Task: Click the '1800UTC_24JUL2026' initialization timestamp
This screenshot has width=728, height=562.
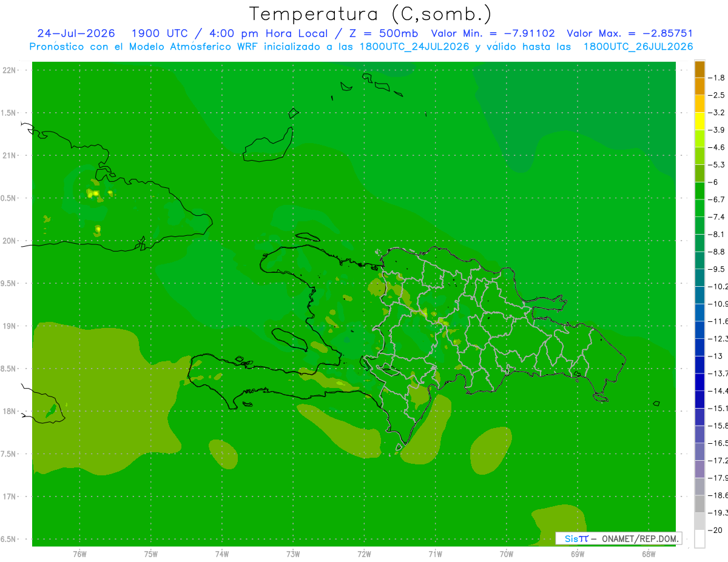Action: (x=414, y=47)
